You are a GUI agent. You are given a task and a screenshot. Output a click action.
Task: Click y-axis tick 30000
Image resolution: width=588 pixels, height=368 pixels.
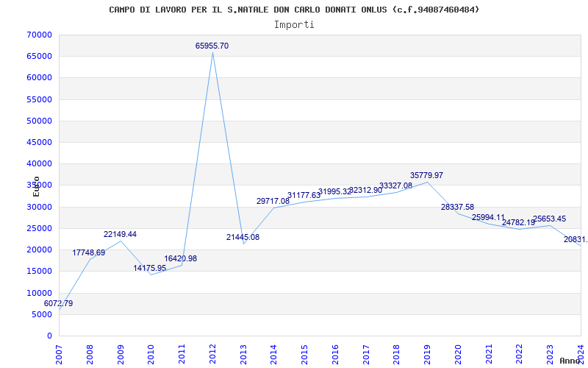click(x=40, y=207)
